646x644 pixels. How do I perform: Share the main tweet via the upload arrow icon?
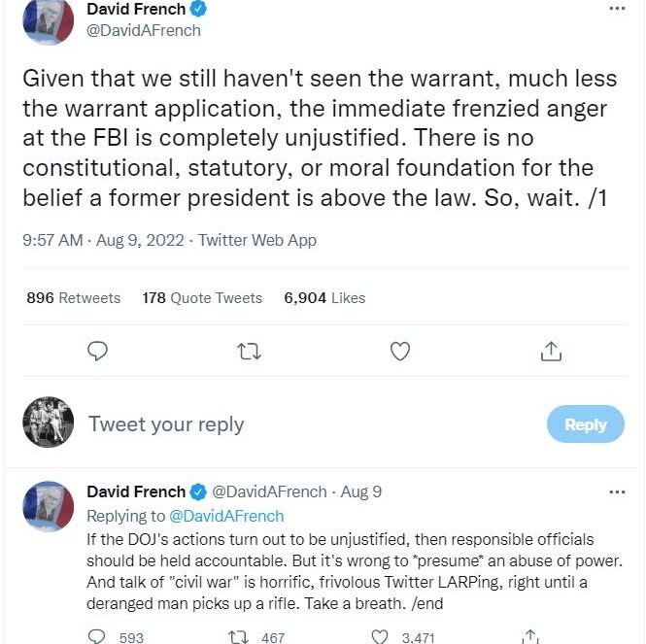[551, 352]
